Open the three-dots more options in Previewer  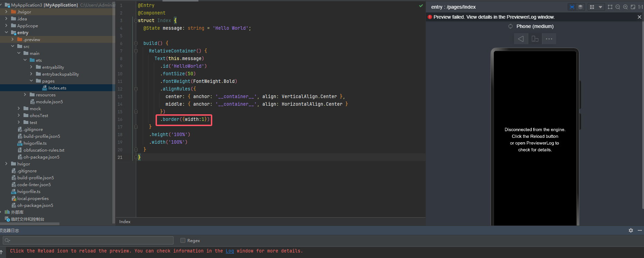[x=549, y=39]
